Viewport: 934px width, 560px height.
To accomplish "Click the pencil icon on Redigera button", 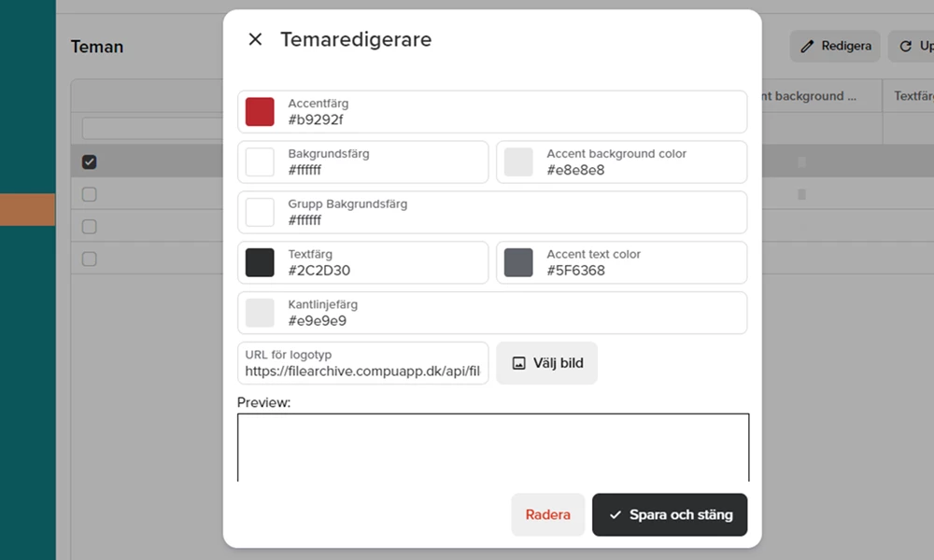I will click(807, 47).
